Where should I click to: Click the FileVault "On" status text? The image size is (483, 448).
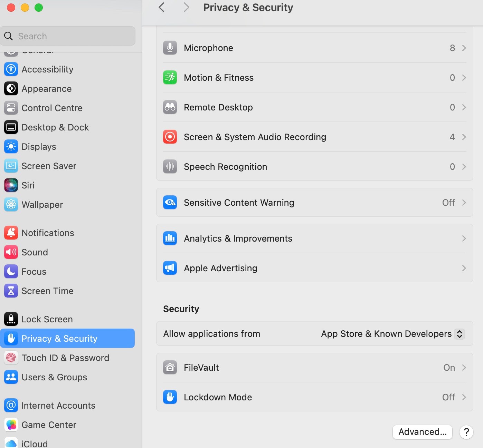[449, 368]
